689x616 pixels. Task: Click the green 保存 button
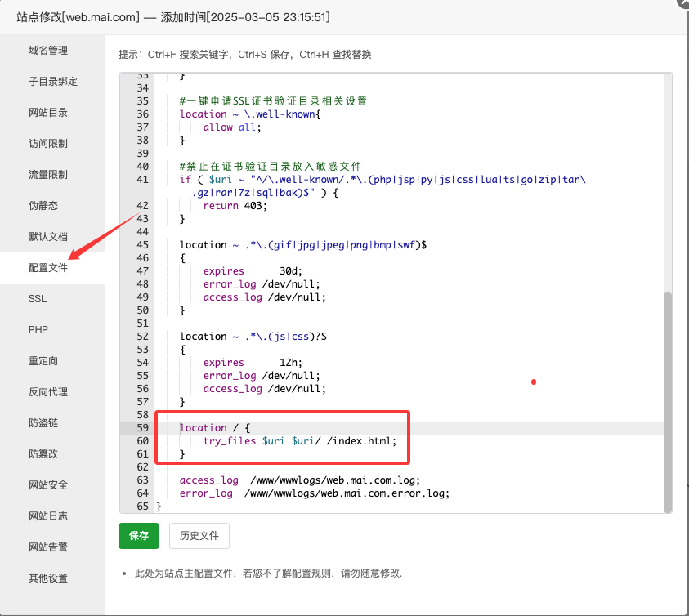coord(139,536)
